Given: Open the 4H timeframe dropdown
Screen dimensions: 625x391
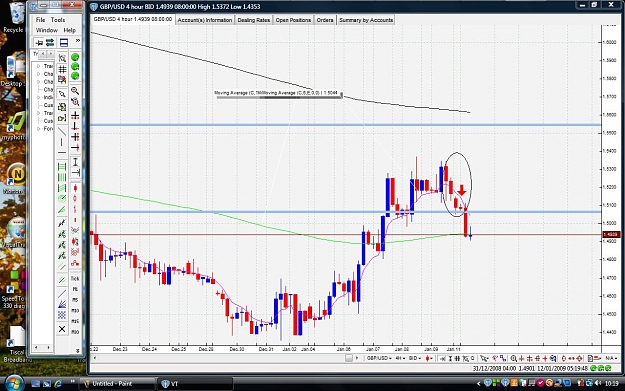Looking at the screenshot, I should tap(400, 358).
